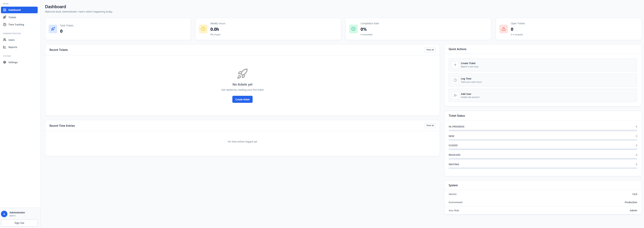Open Settings under System

tap(13, 62)
